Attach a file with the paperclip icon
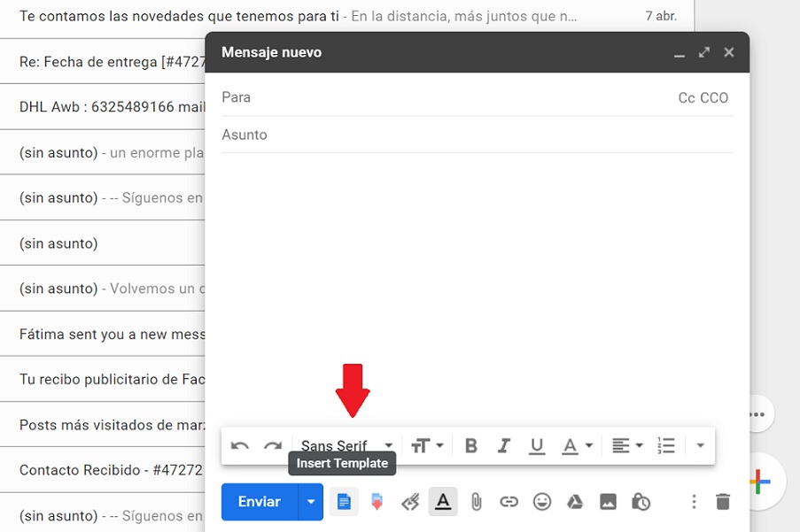 (476, 502)
